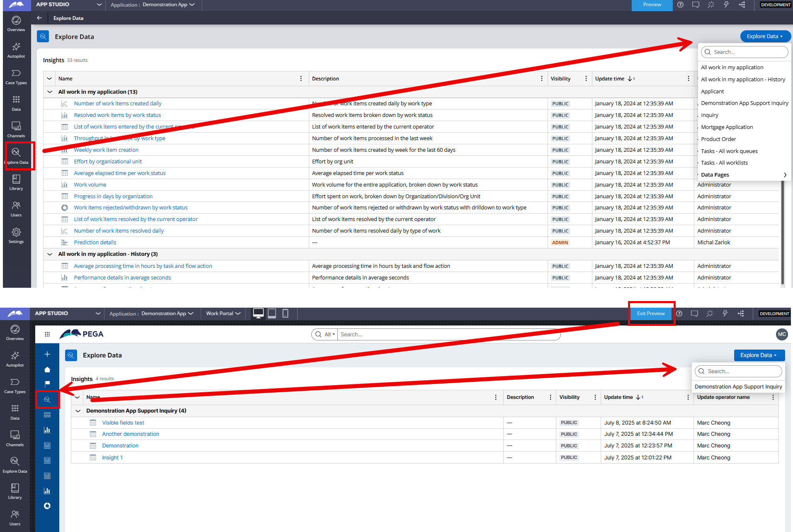Click the plus Create icon in blue portal navigation
The height and width of the screenshot is (532, 793).
(47, 354)
